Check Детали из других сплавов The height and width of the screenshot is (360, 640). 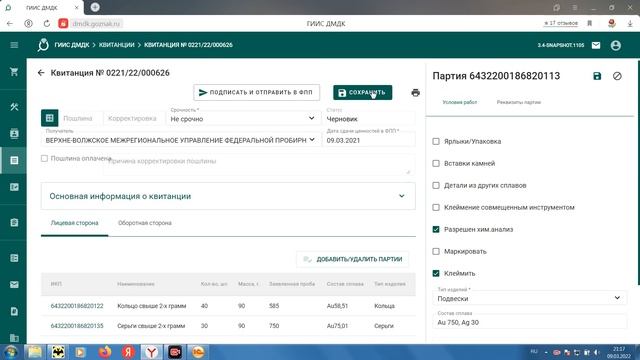(436, 185)
